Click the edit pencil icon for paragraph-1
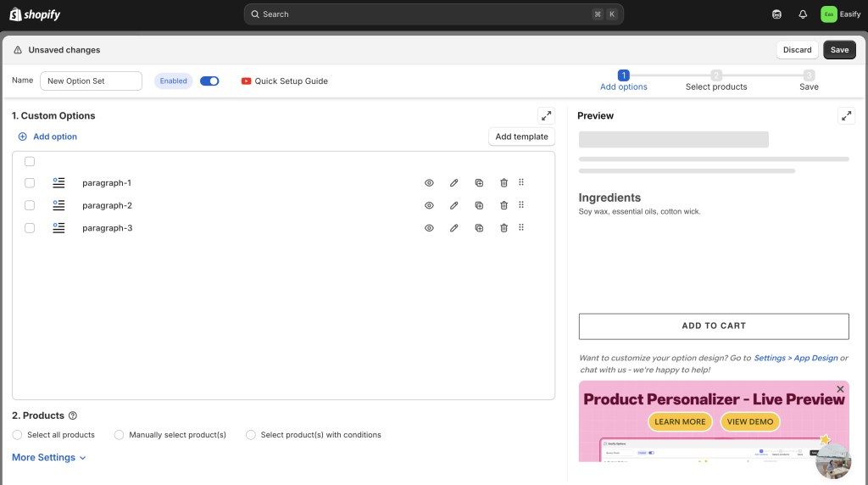 pos(454,182)
